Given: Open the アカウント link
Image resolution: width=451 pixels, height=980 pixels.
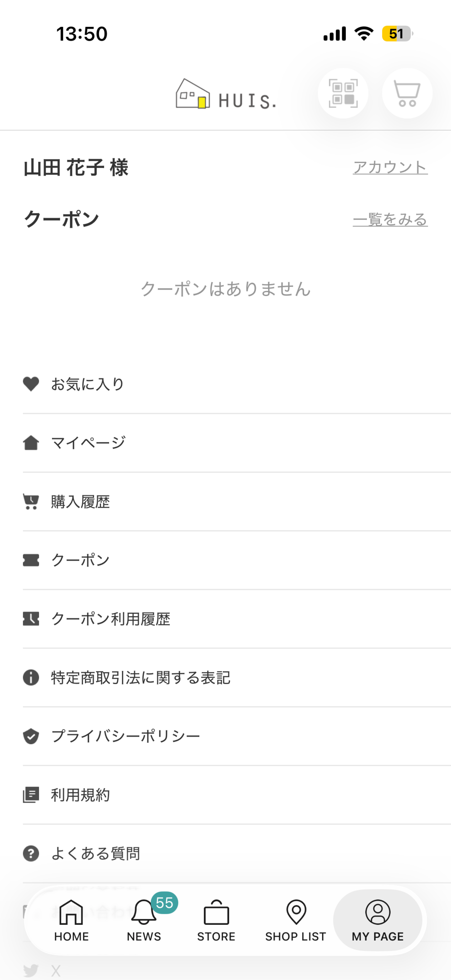Looking at the screenshot, I should tap(390, 167).
